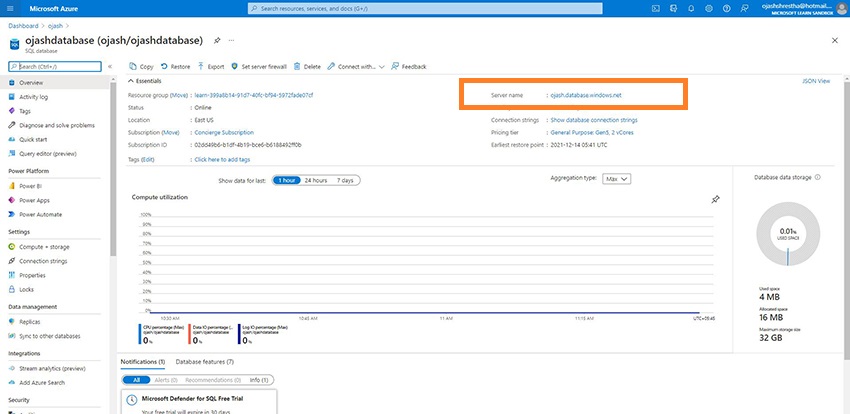Open Aggregation type Max dropdown

616,179
